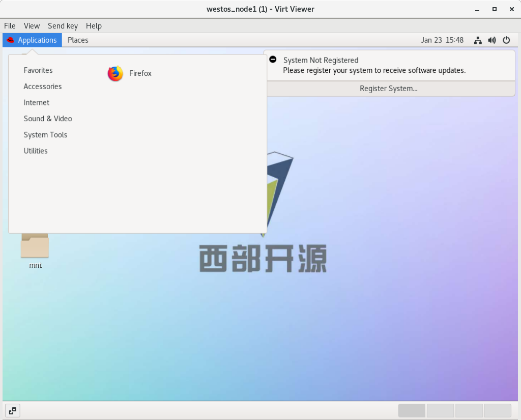Switch to second workspace in the bottom panel

(x=440, y=411)
